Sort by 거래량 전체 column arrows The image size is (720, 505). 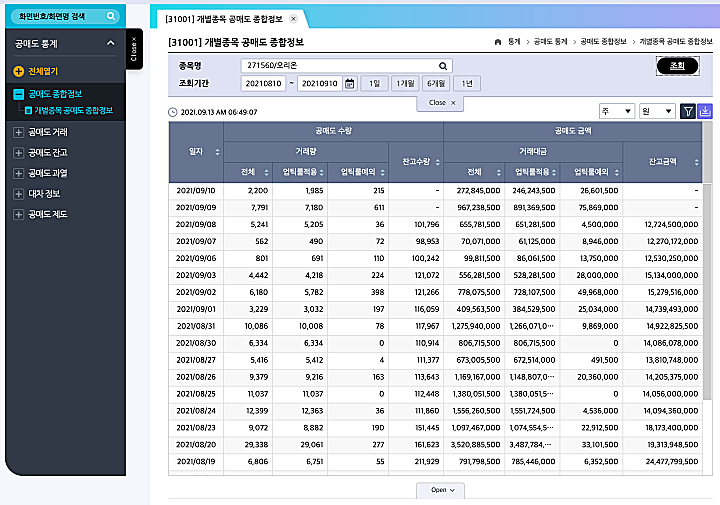pos(266,173)
